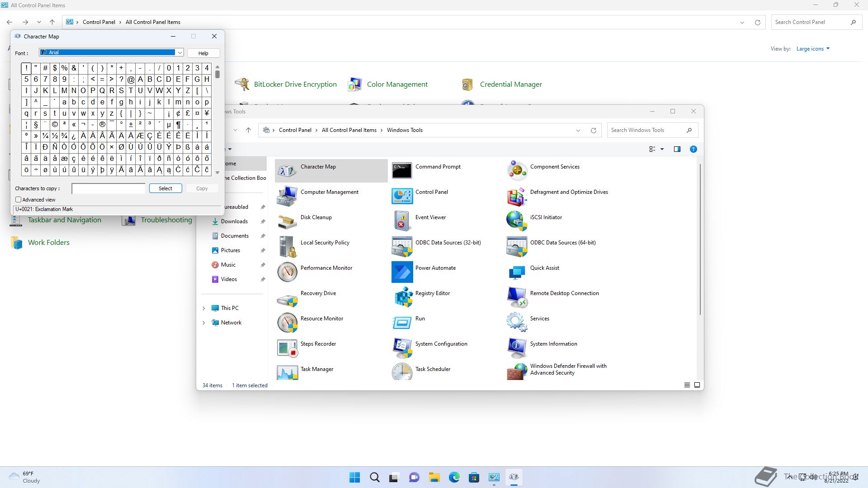
Task: Select Documents in navigation pane
Action: point(234,236)
